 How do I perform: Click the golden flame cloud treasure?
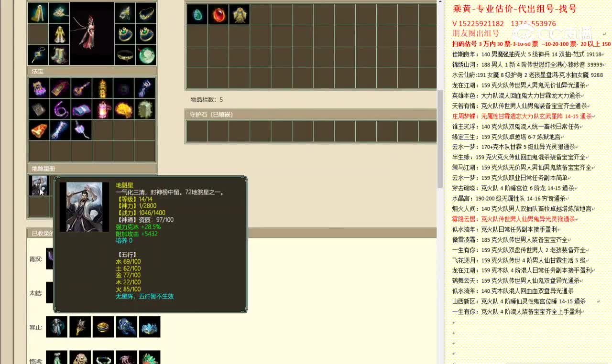tap(123, 109)
